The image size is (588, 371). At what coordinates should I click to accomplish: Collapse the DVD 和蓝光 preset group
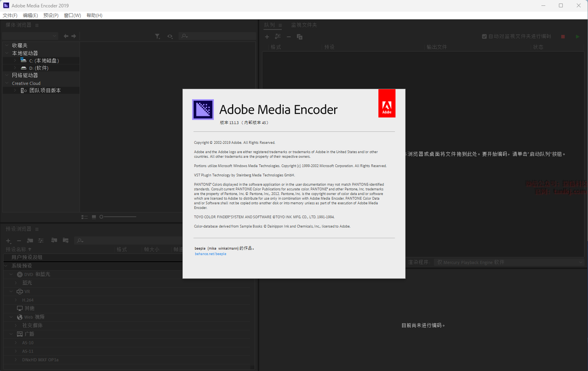(11, 274)
